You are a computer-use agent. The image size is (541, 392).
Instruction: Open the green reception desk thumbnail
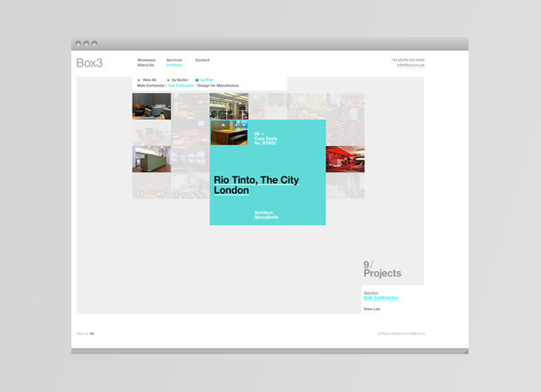click(x=151, y=159)
